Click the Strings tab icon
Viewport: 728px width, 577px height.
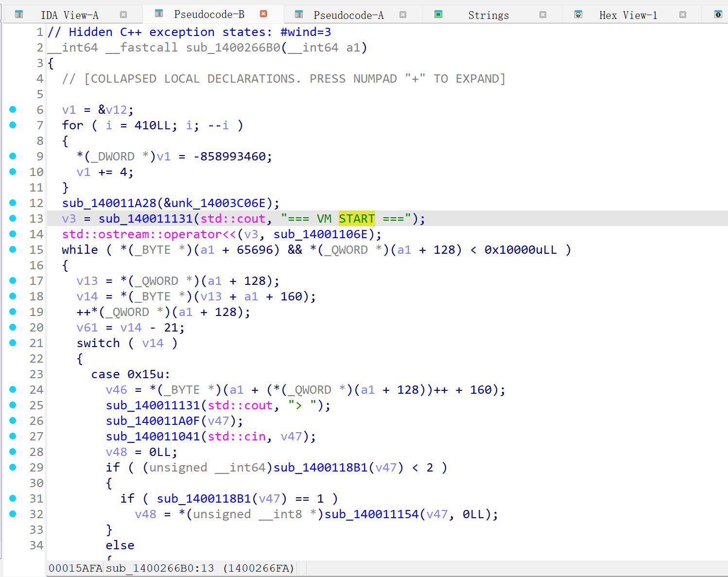438,15
